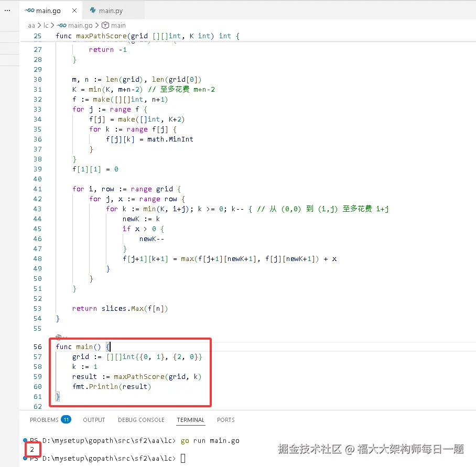Expand the breadcrumb item lc
Screen dimensions: 476x467
coord(46,25)
